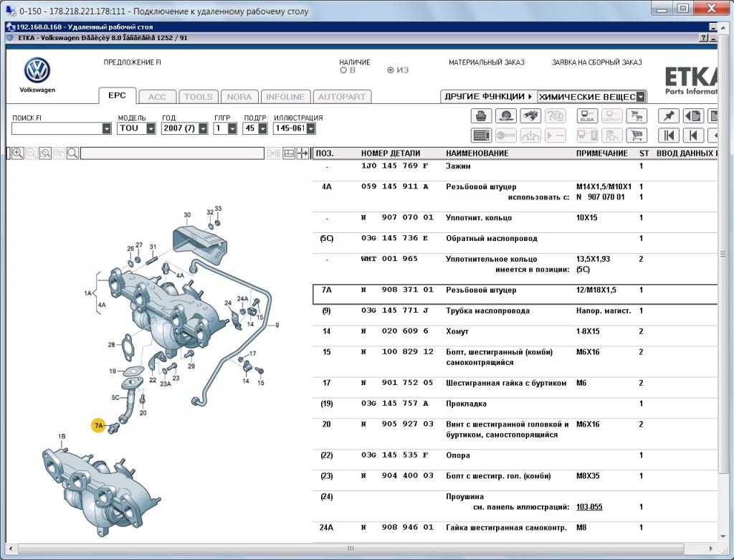The width and height of the screenshot is (734, 560).
Task: Open the ГЛГР dropdown showing 1
Action: click(x=232, y=128)
